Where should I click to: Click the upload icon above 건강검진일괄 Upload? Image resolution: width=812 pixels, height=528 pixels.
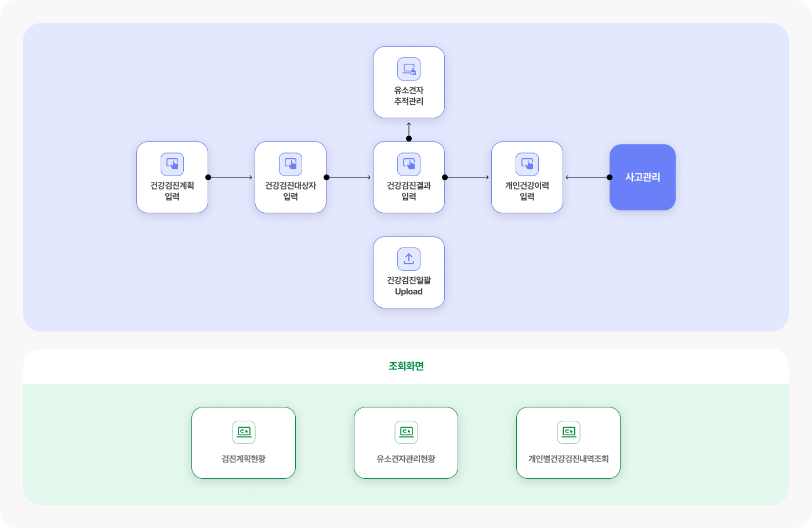[x=409, y=259]
